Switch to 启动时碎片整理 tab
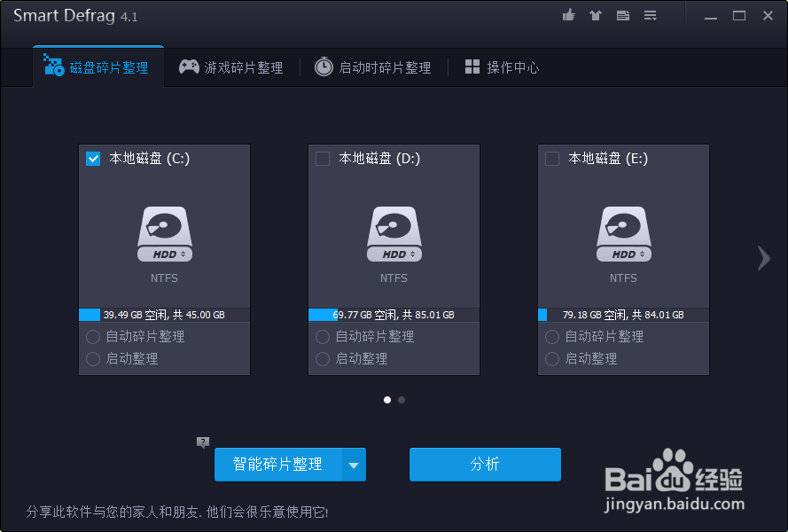788x532 pixels. tap(373, 66)
